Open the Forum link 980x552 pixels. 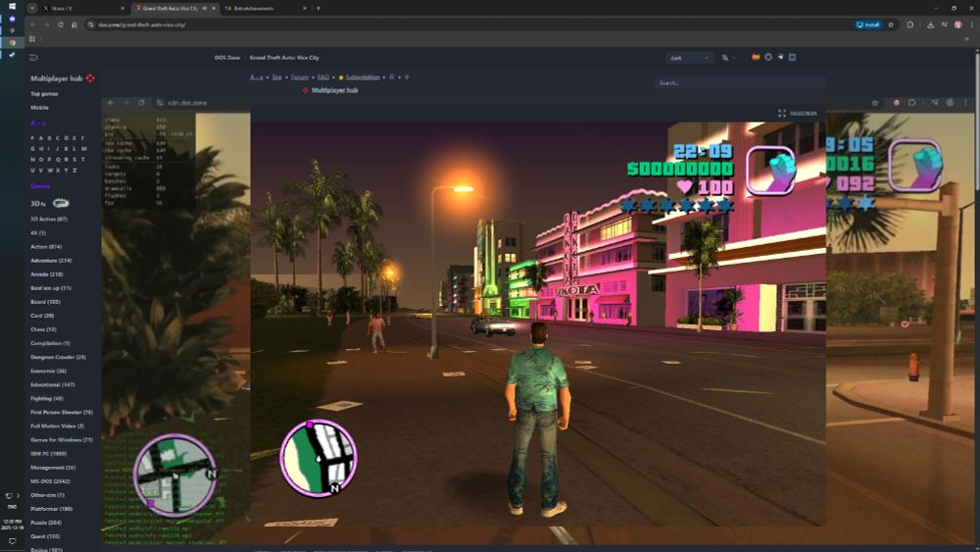click(299, 77)
